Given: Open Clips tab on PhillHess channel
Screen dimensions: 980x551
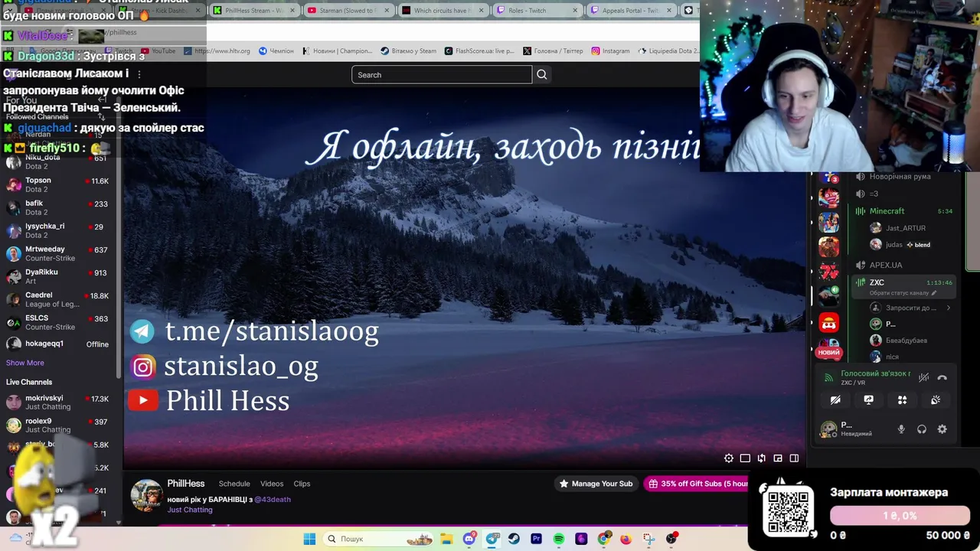Looking at the screenshot, I should pos(302,484).
